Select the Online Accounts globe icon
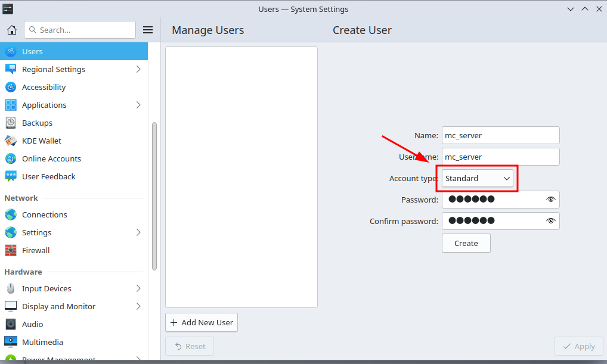This screenshot has height=364, width=607. (11, 158)
